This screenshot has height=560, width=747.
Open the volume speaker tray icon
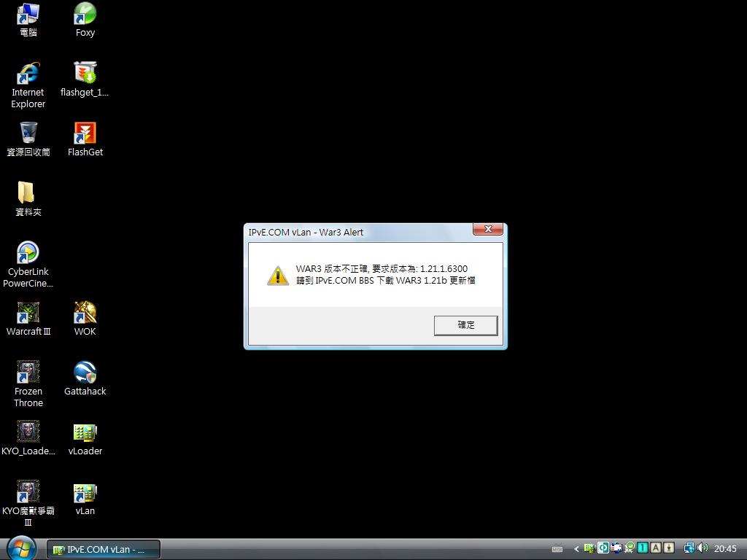pyautogui.click(x=703, y=548)
